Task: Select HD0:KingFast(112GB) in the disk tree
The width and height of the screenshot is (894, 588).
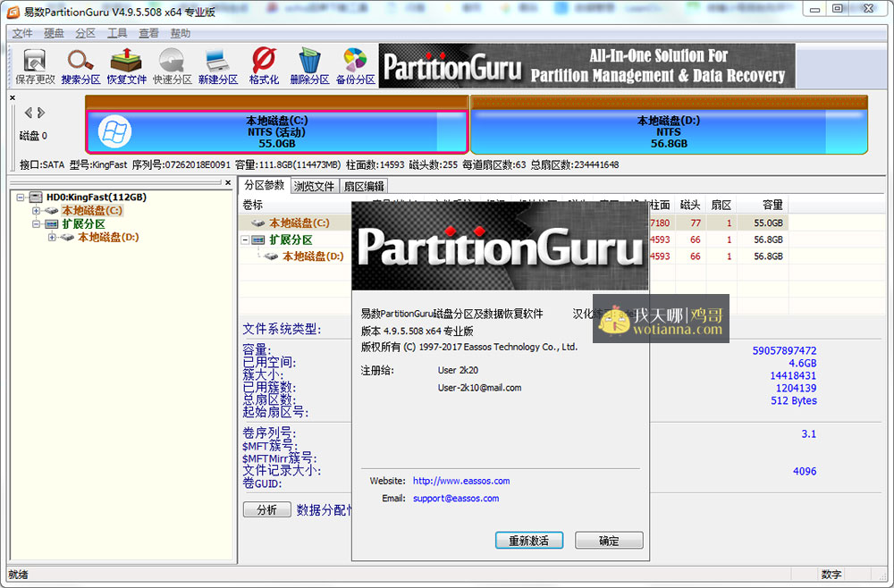Action: click(97, 197)
